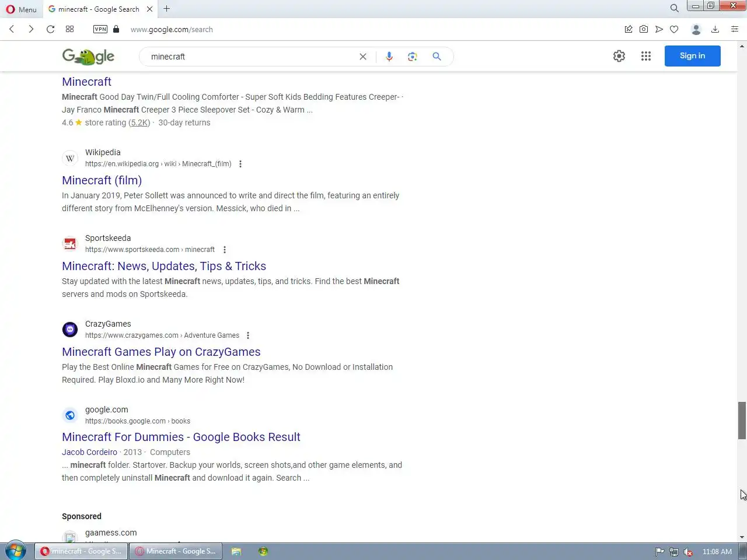
Task: Click the CrazyGames favicon
Action: tap(70, 330)
